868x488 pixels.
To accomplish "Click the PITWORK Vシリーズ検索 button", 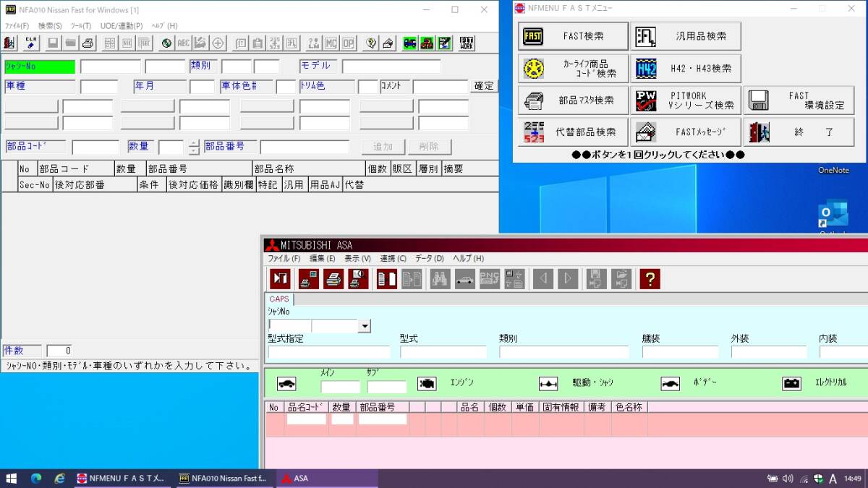I will pyautogui.click(x=686, y=100).
